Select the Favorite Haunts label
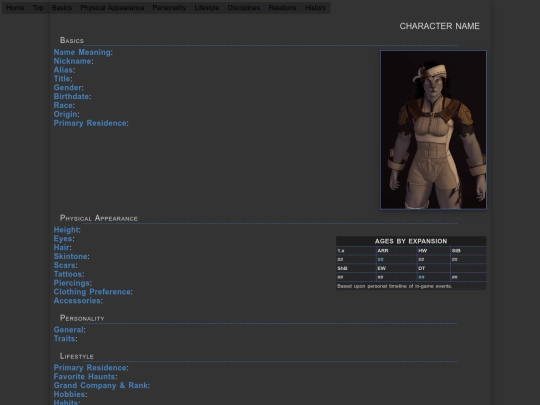 pos(84,377)
